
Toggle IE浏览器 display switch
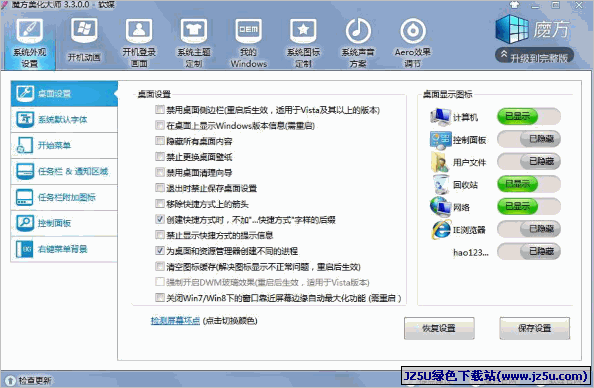pyautogui.click(x=529, y=229)
